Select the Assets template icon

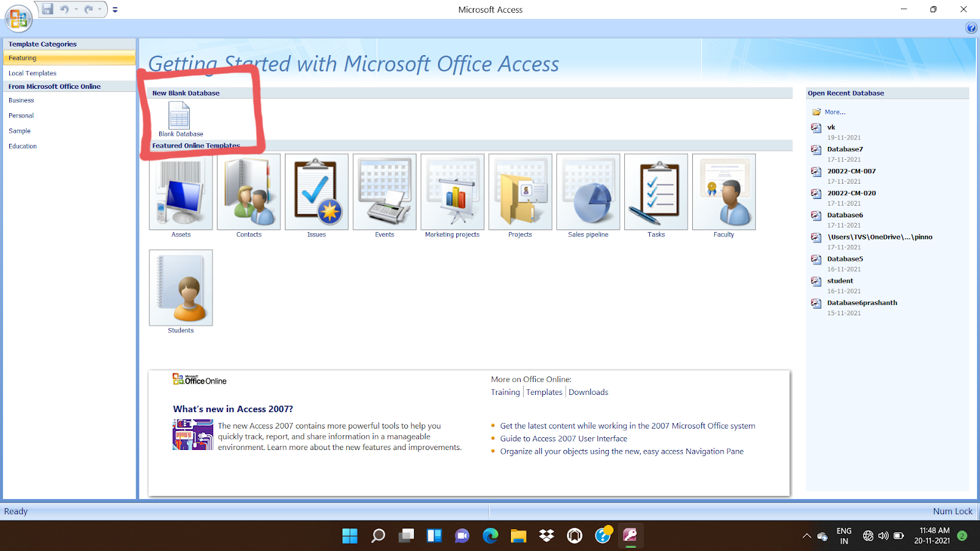click(x=181, y=192)
